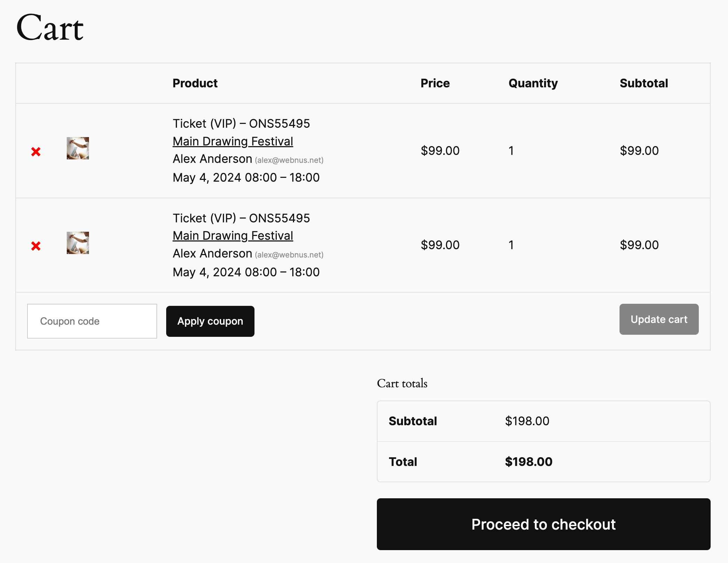Focus the Coupon code input field
Image resolution: width=728 pixels, height=563 pixels.
(92, 321)
